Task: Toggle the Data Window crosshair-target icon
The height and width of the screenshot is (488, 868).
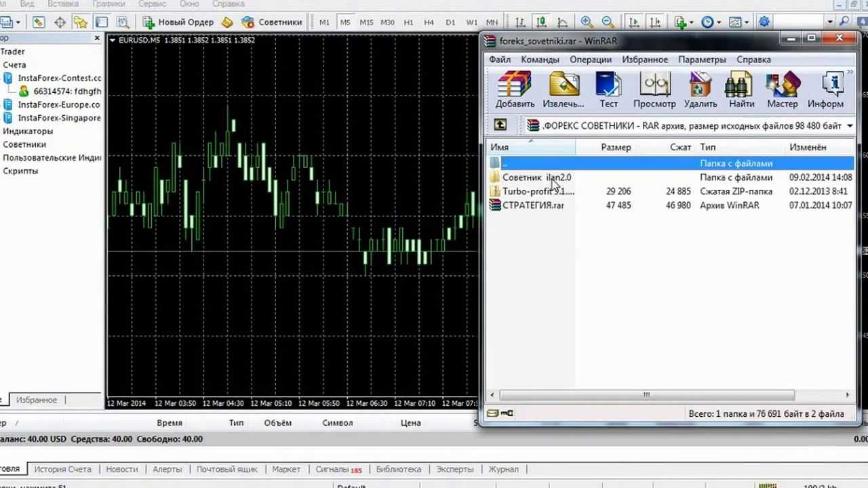Action: [60, 22]
